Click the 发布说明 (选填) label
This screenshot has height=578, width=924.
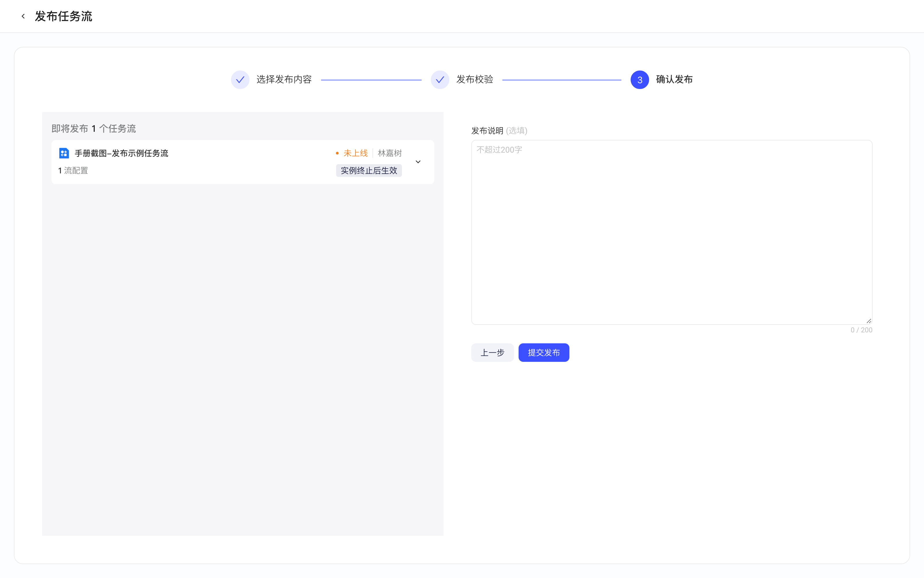[x=499, y=131]
